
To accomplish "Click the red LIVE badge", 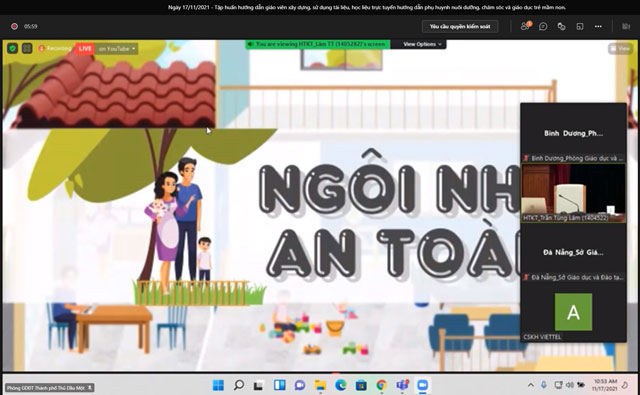I will (85, 49).
